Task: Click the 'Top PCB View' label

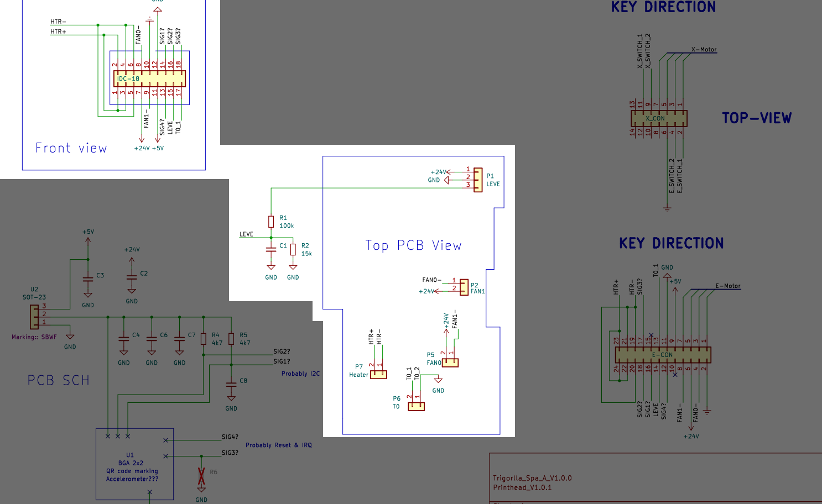Action: point(413,245)
